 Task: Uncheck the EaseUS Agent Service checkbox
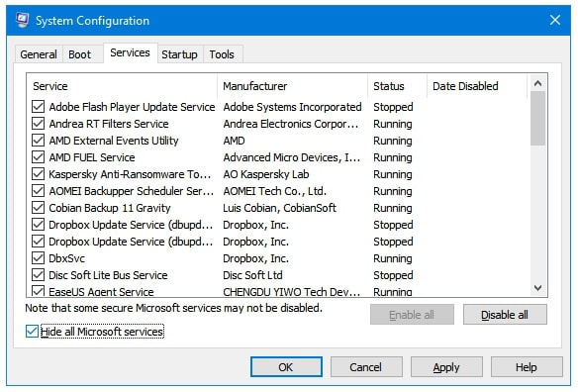(x=38, y=291)
